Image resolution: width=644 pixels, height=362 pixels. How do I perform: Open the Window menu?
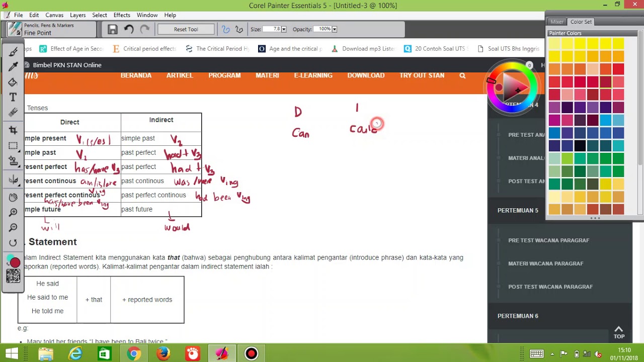point(147,15)
